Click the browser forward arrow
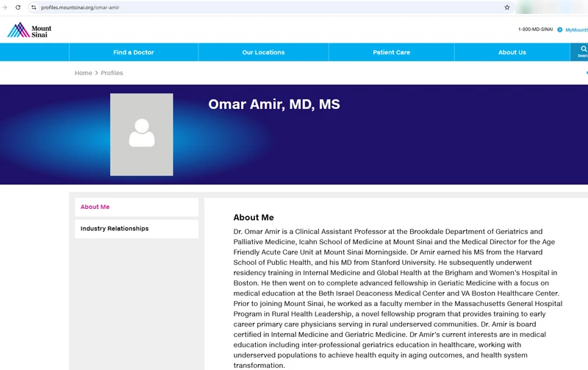Viewport: 588px width, 370px height. (4, 7)
